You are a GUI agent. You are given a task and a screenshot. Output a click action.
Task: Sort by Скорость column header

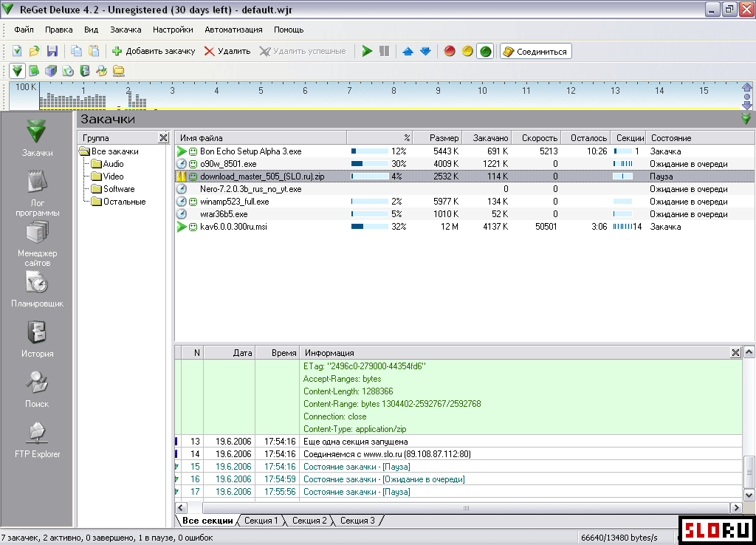(536, 138)
